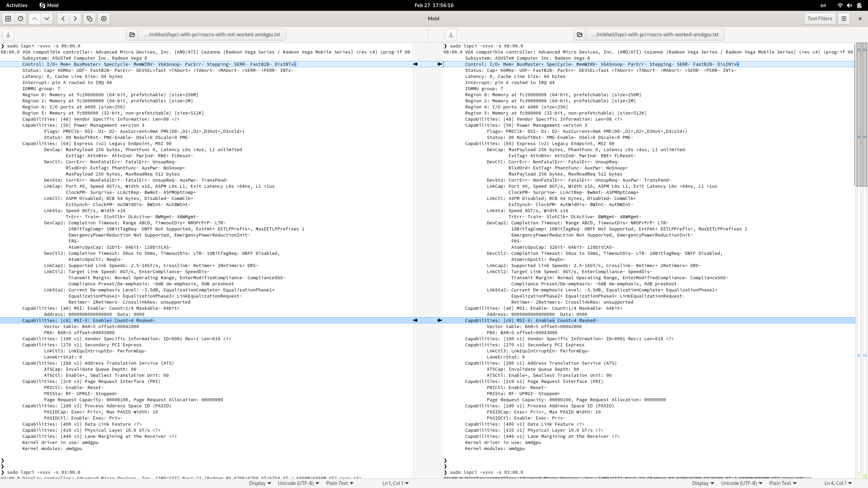Open the Activities overview

[x=17, y=5]
